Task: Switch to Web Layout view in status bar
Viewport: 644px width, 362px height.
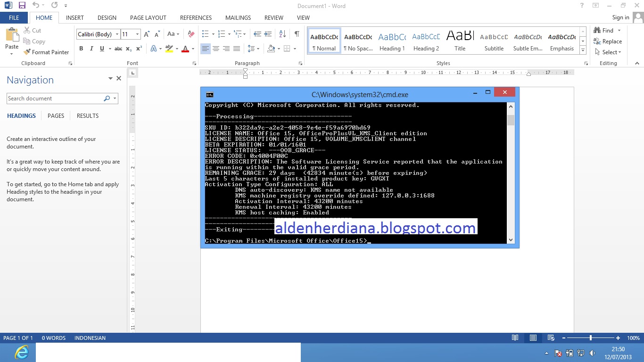Action: [x=550, y=338]
